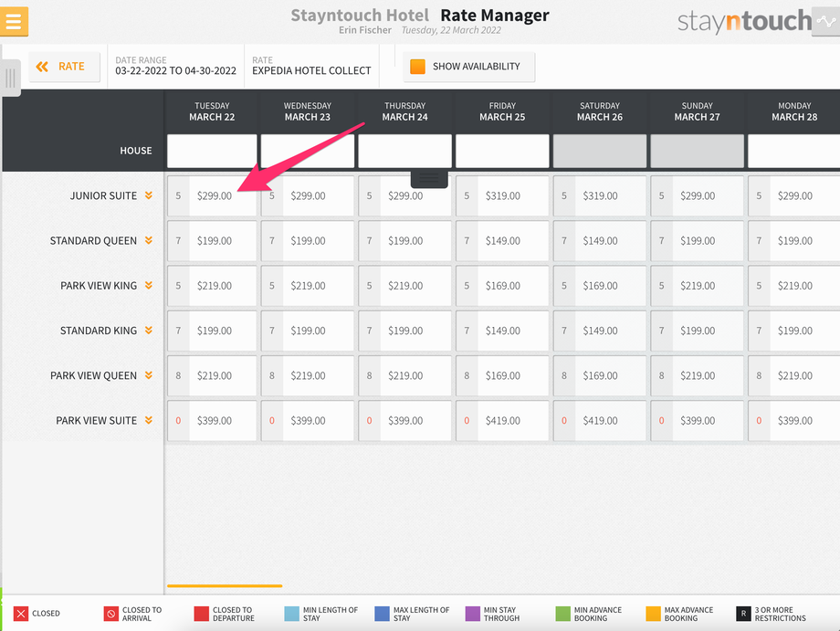Screen dimensions: 840x631
Task: Expand the Junior Suite row
Action: click(149, 195)
